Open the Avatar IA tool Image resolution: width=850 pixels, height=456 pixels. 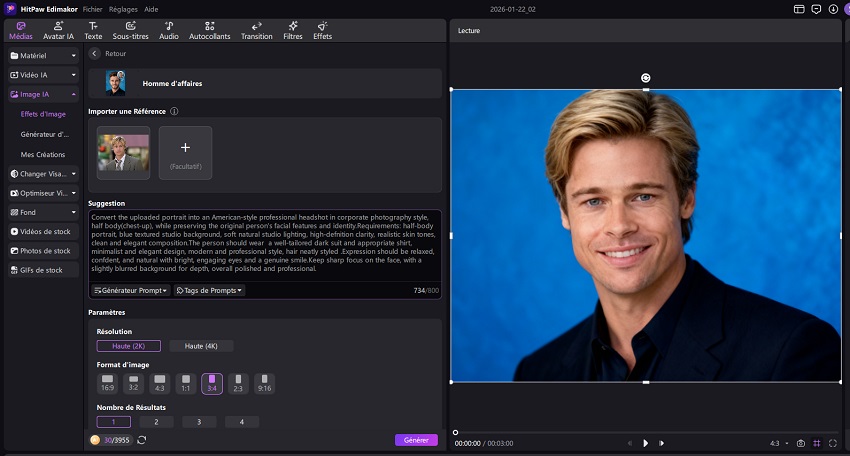tap(58, 30)
